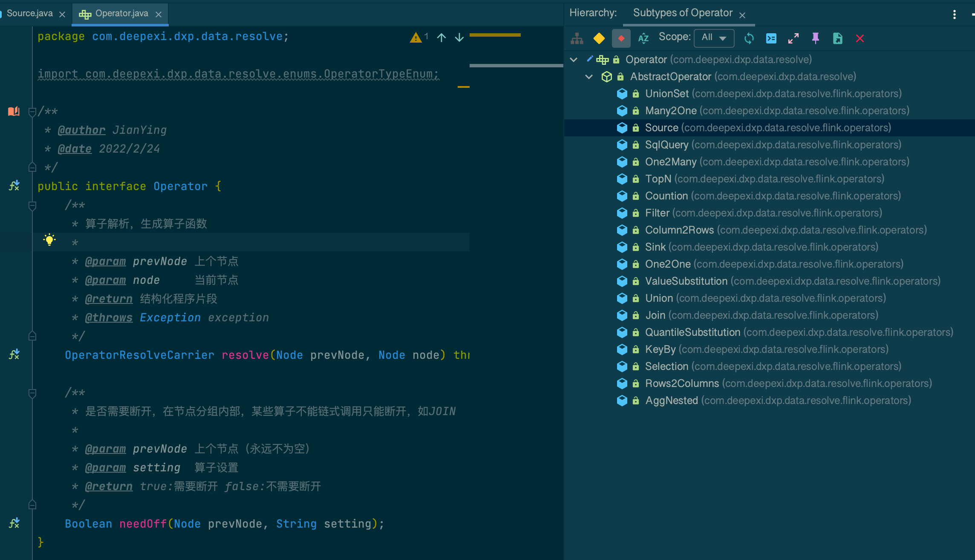Select AbstractOperator in hierarchy tree
Viewport: 975px width, 560px height.
tap(743, 76)
